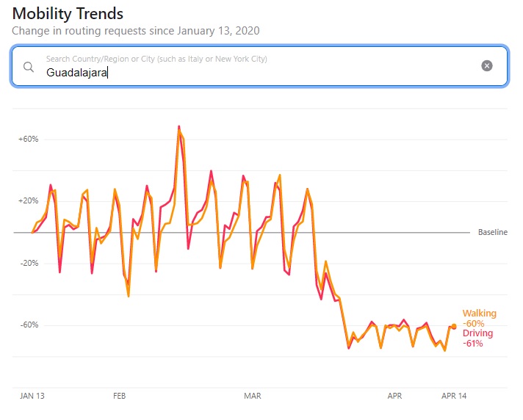Click the magnifying glass search icon
523x420 pixels.
coord(29,67)
